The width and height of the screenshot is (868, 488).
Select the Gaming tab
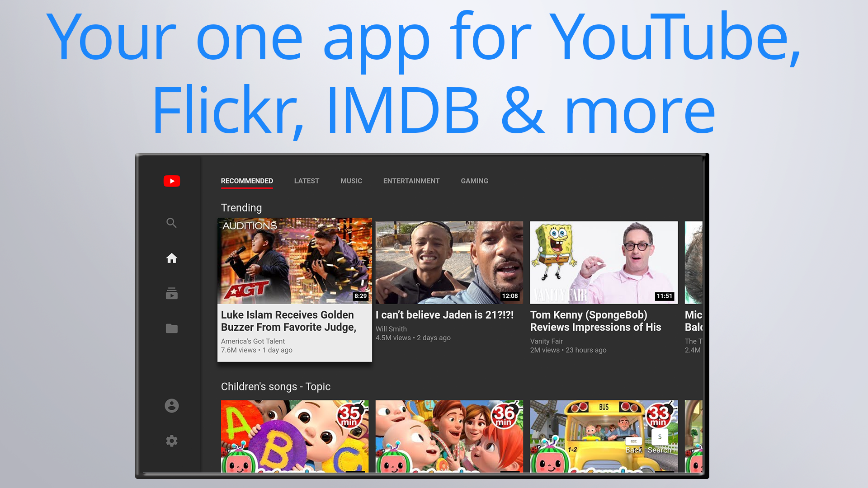(x=474, y=181)
